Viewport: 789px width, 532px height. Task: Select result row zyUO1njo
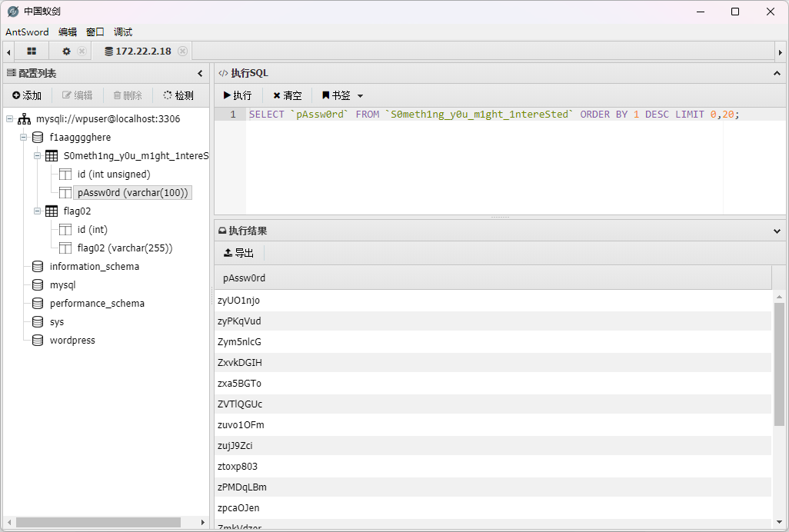[x=493, y=301]
